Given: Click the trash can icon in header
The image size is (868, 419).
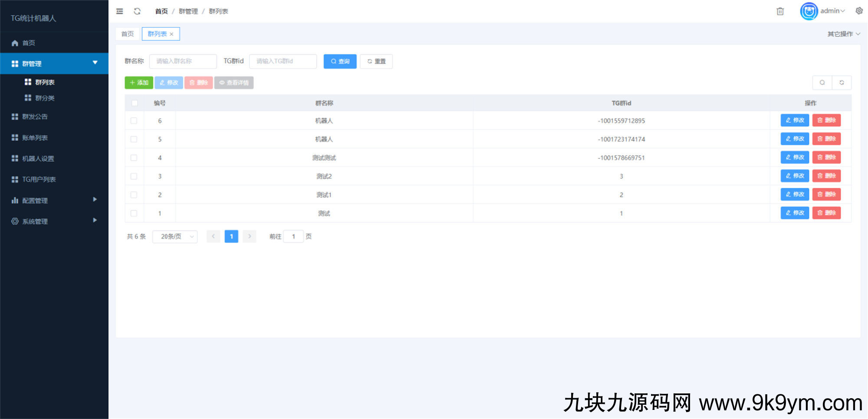Looking at the screenshot, I should click(x=780, y=11).
